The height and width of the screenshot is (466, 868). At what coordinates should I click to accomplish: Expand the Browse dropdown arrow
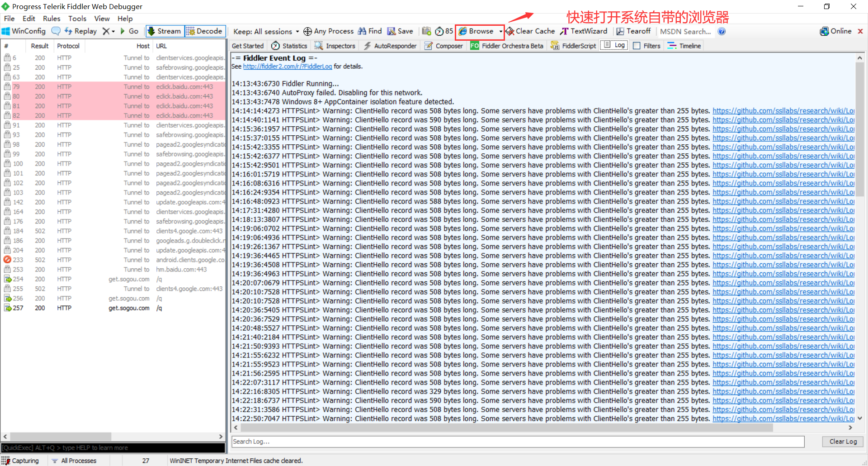coord(500,31)
